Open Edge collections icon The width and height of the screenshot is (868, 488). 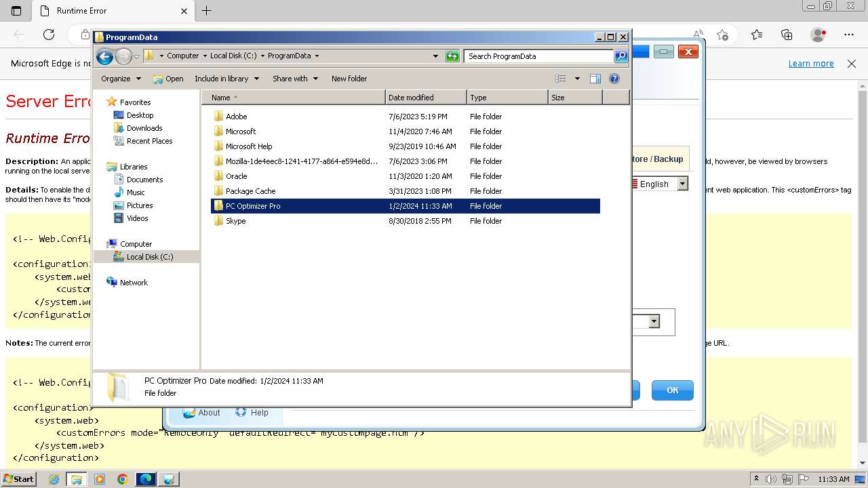(x=787, y=35)
